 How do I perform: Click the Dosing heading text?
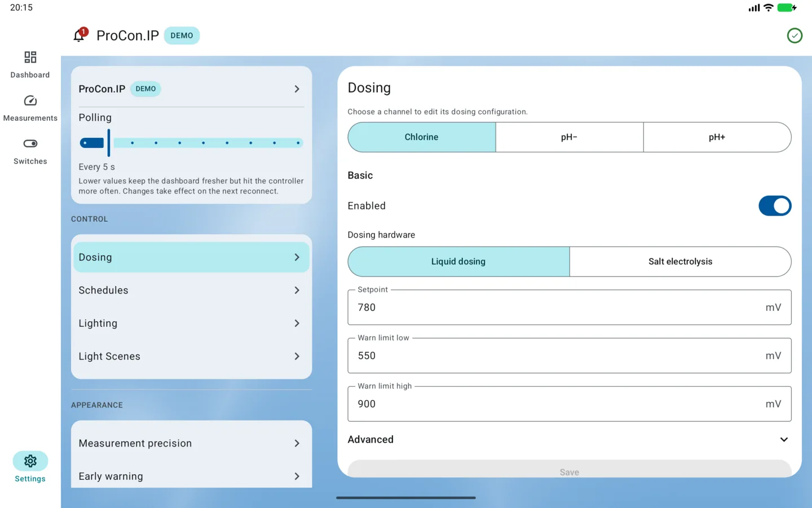click(x=369, y=87)
